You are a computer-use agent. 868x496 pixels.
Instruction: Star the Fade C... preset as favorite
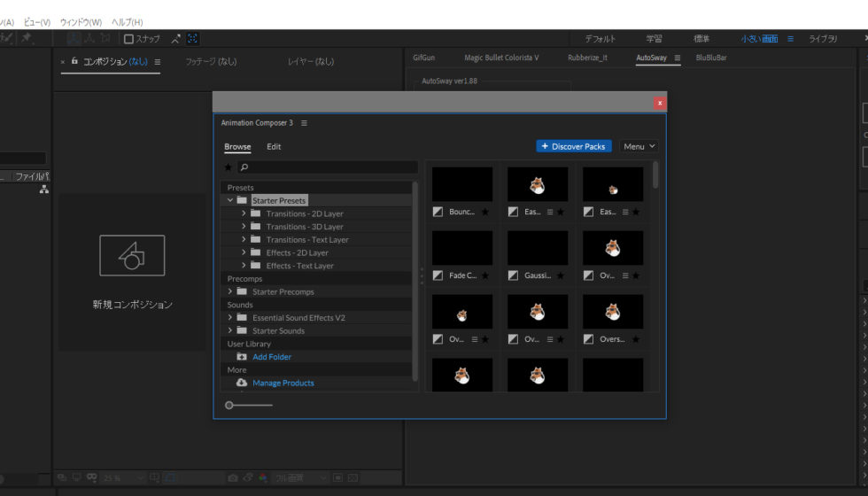[x=484, y=275]
